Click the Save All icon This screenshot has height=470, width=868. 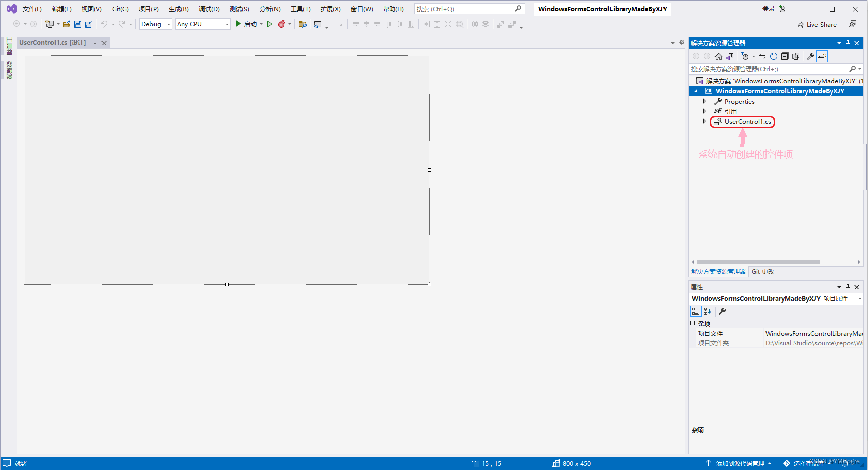click(89, 24)
